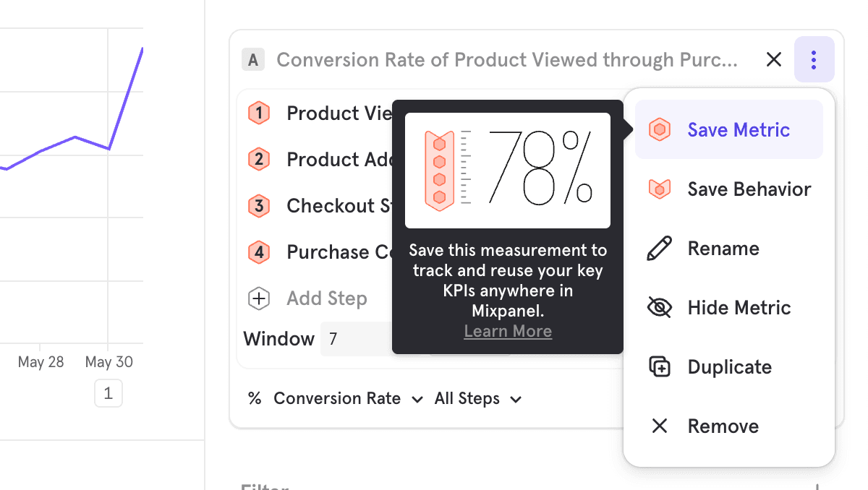The image size is (868, 490).
Task: Click the Duplicate icon
Action: click(659, 367)
